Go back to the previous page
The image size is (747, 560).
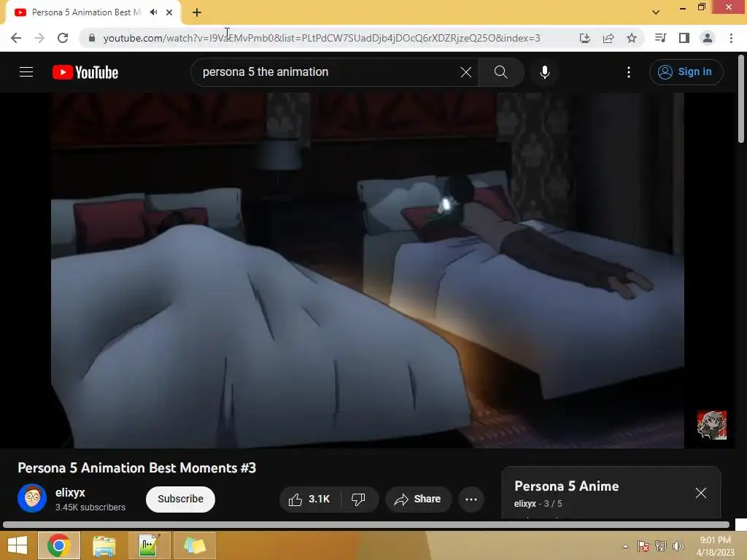tap(16, 38)
